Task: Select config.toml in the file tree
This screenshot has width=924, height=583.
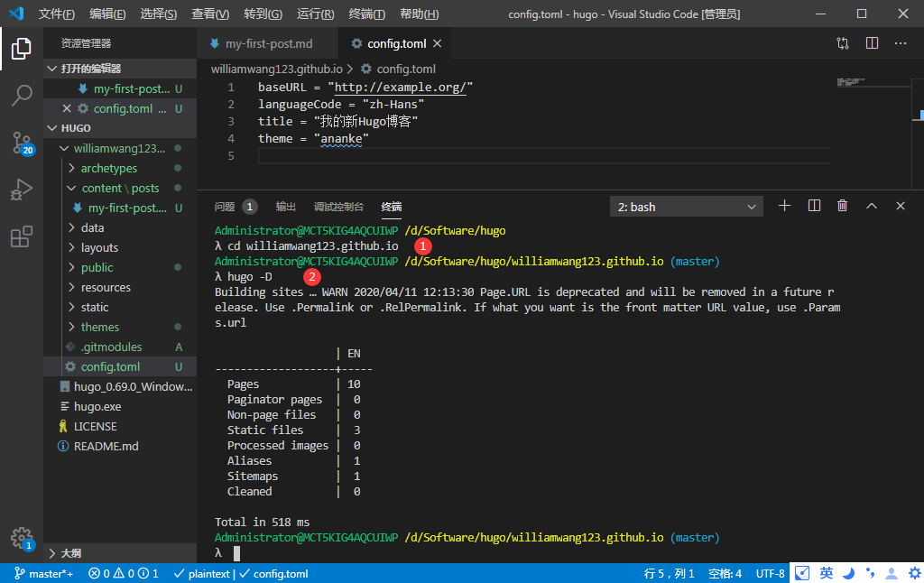Action: pyautogui.click(x=120, y=366)
